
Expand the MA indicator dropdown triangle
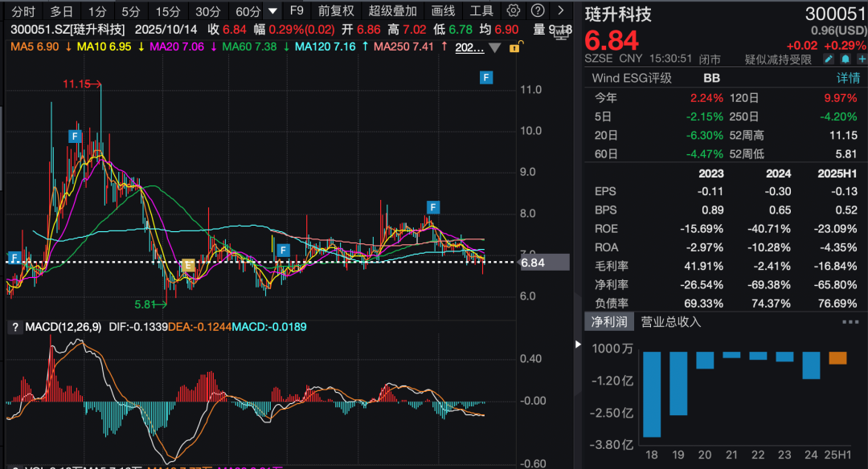point(495,47)
